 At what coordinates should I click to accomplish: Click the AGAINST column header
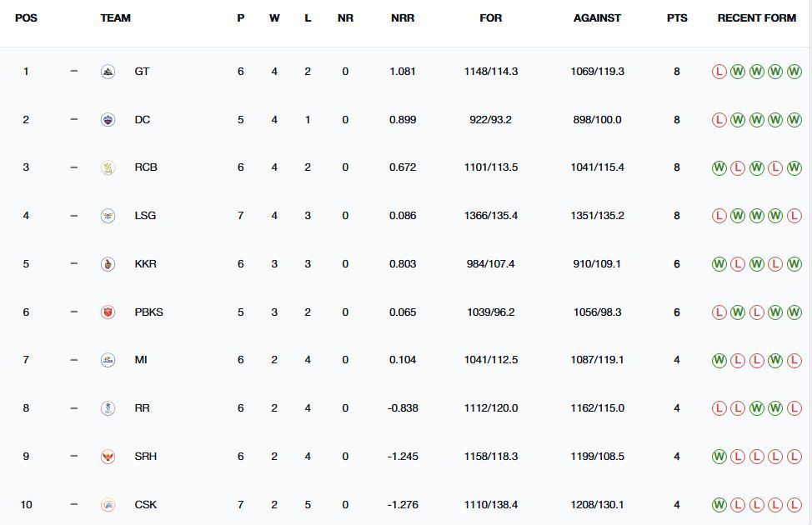point(597,18)
